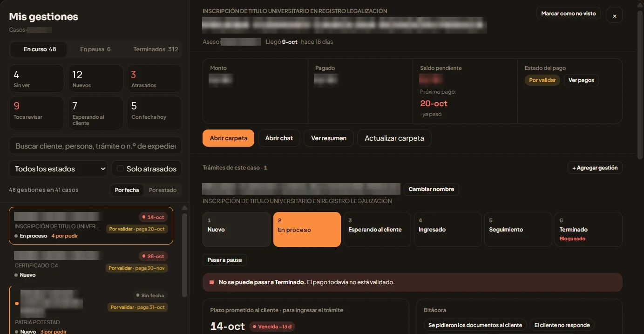Open the Terminados 312 tab
Image resolution: width=644 pixels, height=334 pixels.
click(x=156, y=49)
